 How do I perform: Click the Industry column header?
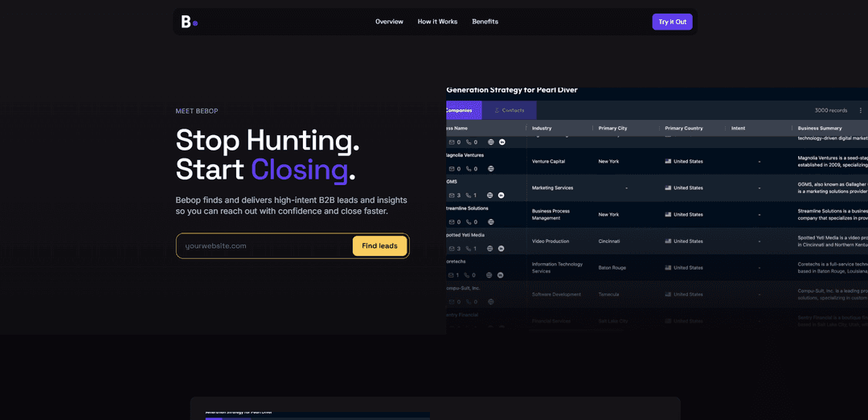point(542,128)
